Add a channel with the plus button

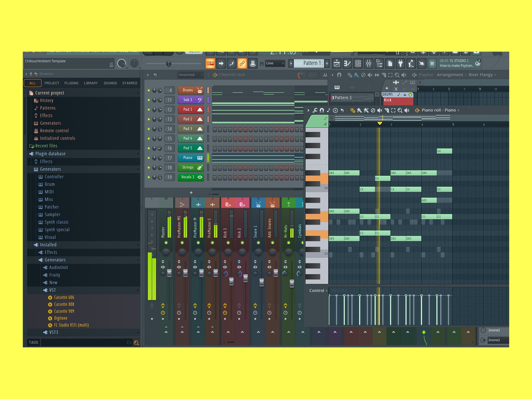pos(191,193)
